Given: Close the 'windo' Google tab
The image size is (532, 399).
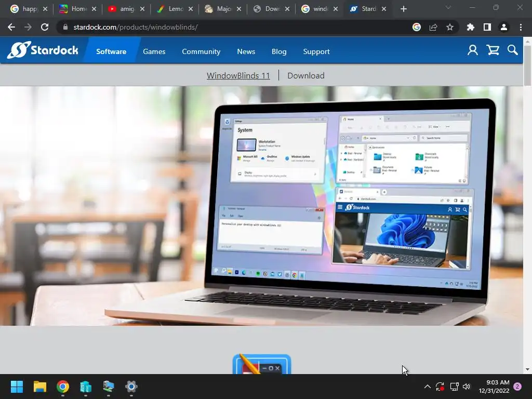Looking at the screenshot, I should pos(336,9).
